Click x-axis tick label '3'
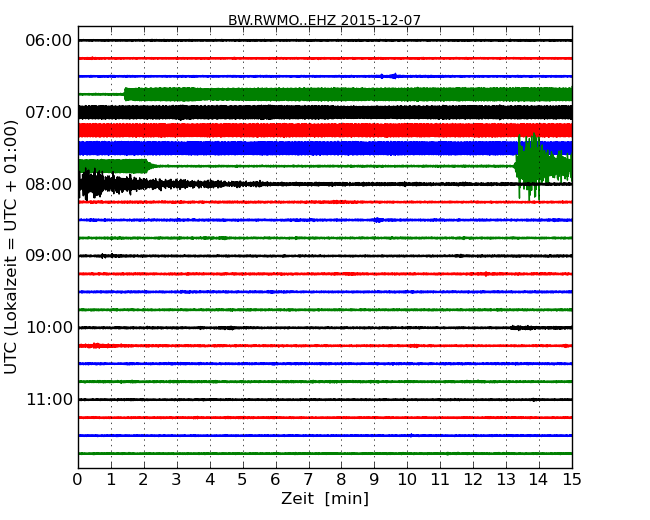Image resolution: width=650 pixels, height=520 pixels. 177,480
